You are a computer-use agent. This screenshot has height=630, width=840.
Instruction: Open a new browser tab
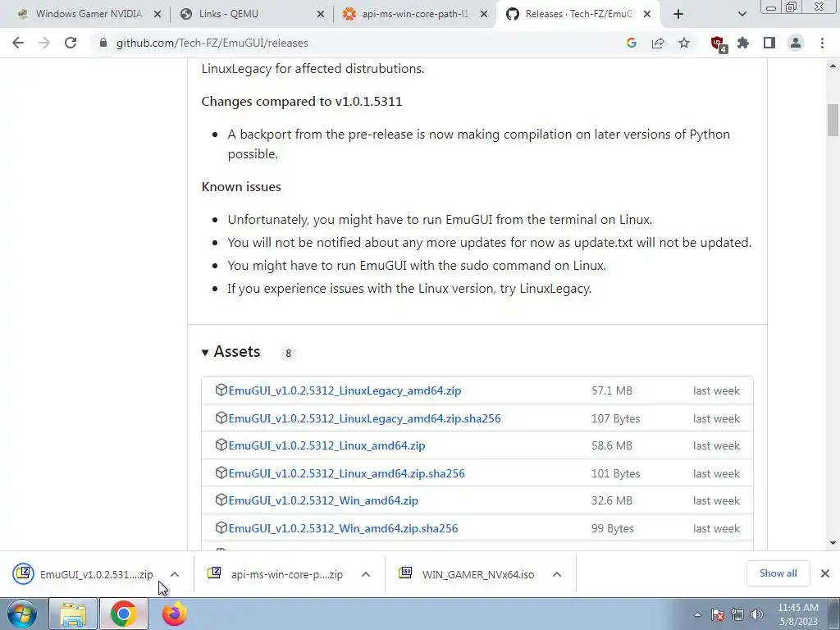678,14
